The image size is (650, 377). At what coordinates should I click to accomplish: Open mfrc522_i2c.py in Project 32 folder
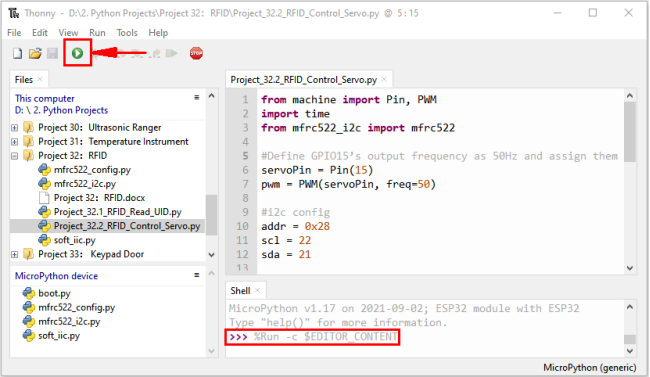tap(85, 184)
